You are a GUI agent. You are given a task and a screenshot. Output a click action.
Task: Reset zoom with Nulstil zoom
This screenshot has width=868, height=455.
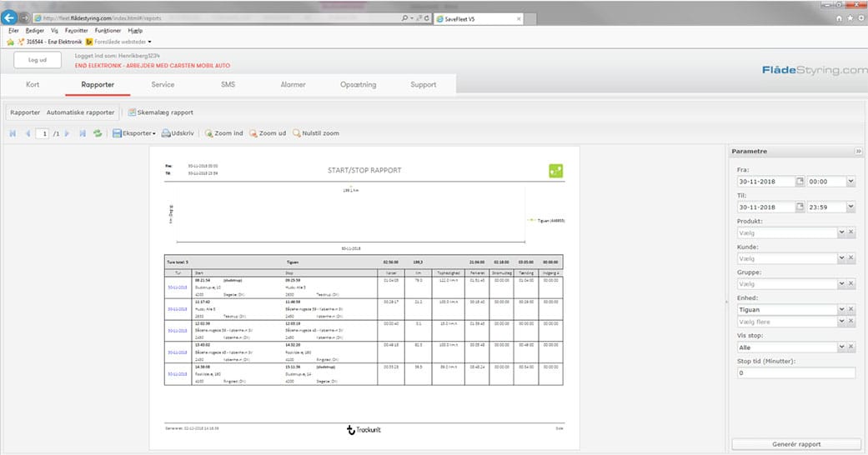coord(315,133)
